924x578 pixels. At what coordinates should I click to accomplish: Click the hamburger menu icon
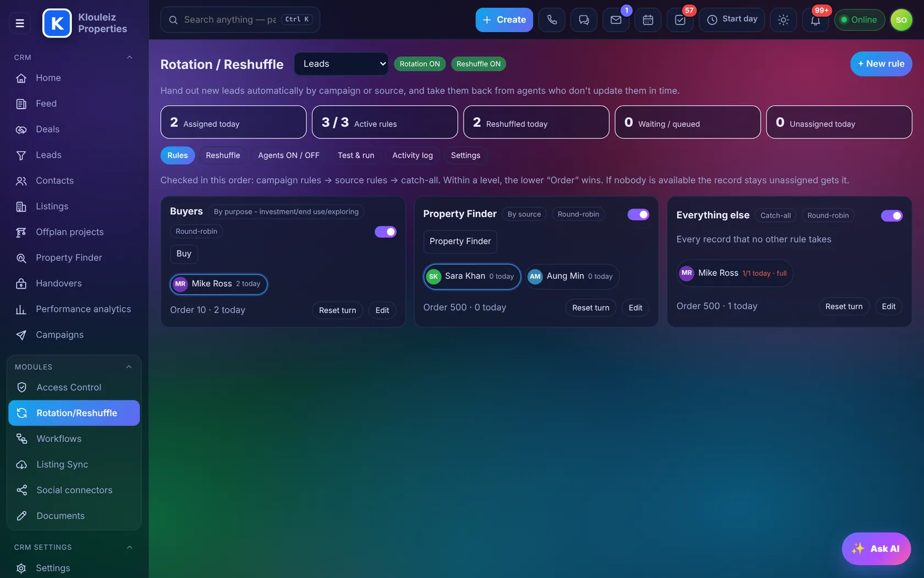pyautogui.click(x=20, y=23)
